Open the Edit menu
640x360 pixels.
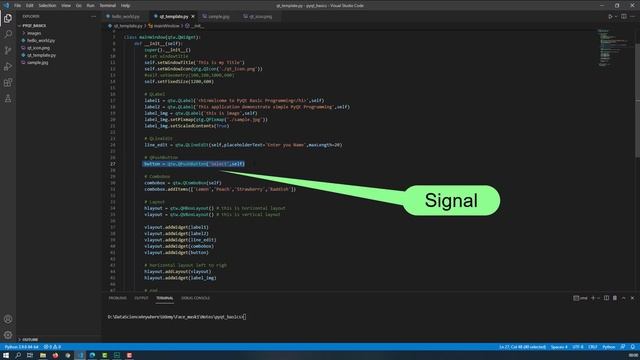point(30,6)
